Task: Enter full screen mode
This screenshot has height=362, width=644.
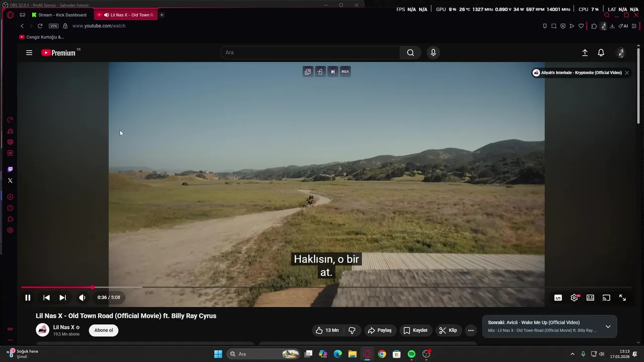Action: point(622,298)
